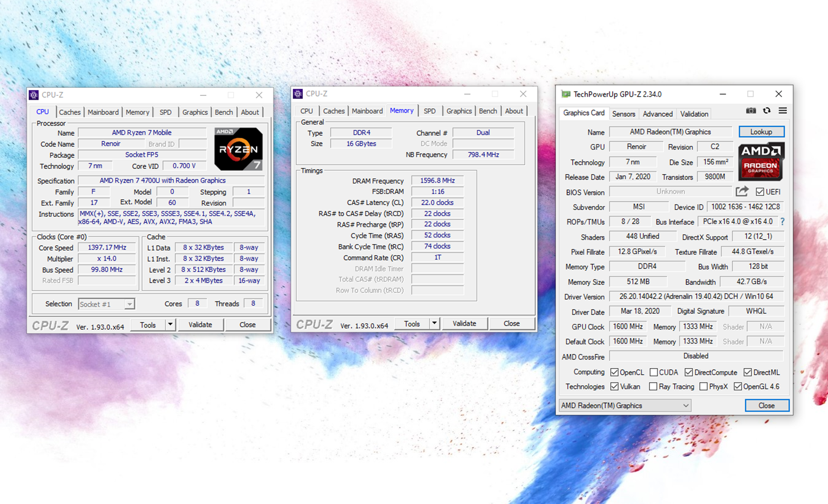Click the CAS# Latency value 22.0 clocks
This screenshot has height=504, width=828.
coord(438,203)
